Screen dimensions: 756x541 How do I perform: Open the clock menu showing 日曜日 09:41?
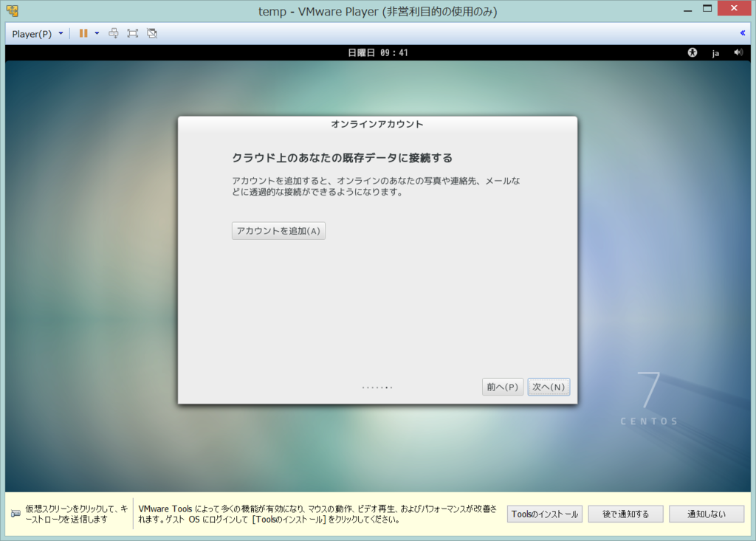point(377,52)
